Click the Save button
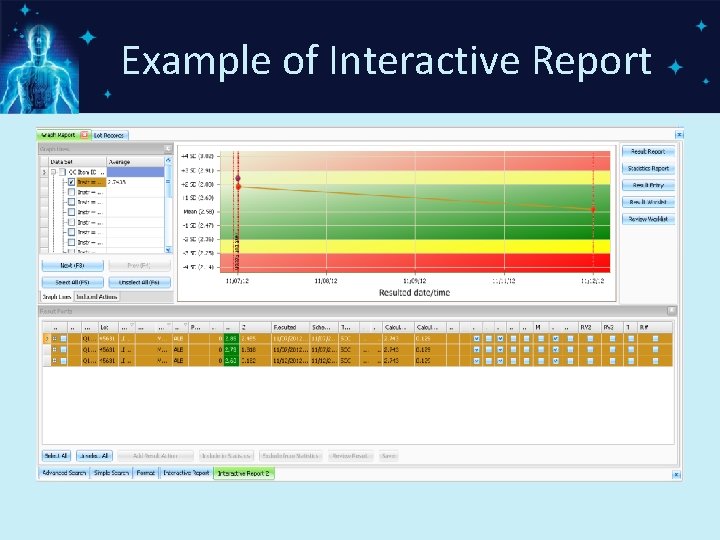 388,456
